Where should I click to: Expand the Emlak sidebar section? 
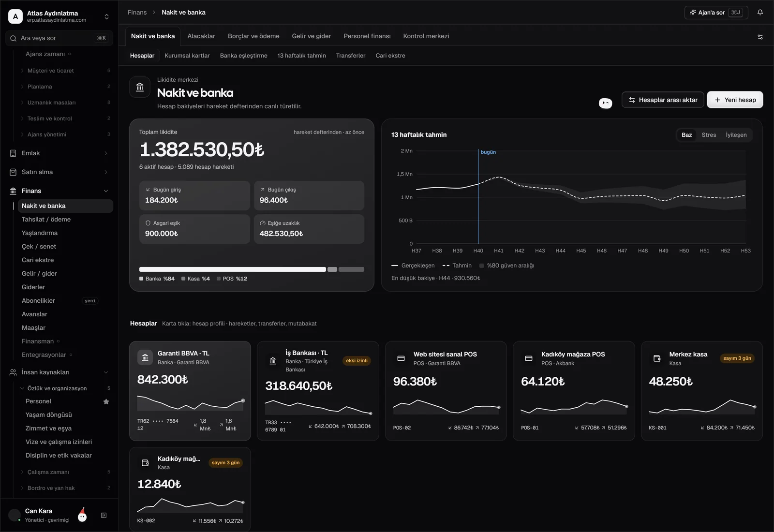(106, 153)
